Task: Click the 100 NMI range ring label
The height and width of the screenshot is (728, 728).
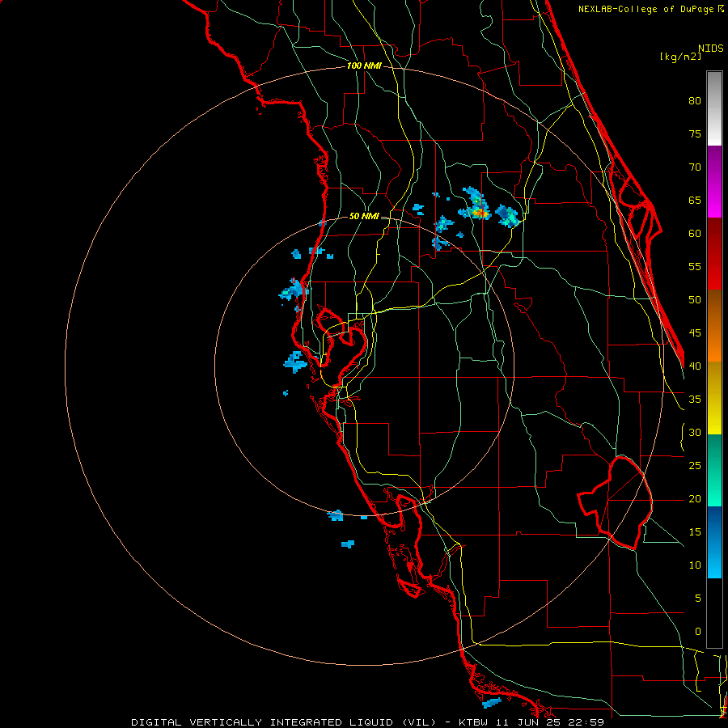Action: click(364, 66)
